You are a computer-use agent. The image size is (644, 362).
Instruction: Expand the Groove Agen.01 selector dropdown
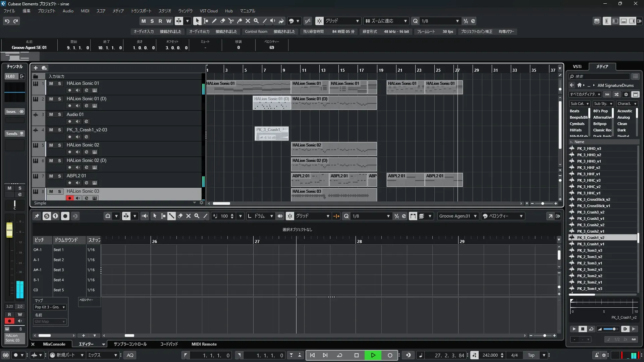coord(475,216)
